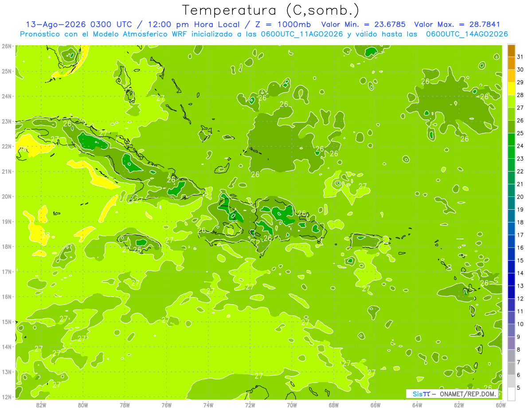Click the '78W' longitude axis label

point(125,405)
